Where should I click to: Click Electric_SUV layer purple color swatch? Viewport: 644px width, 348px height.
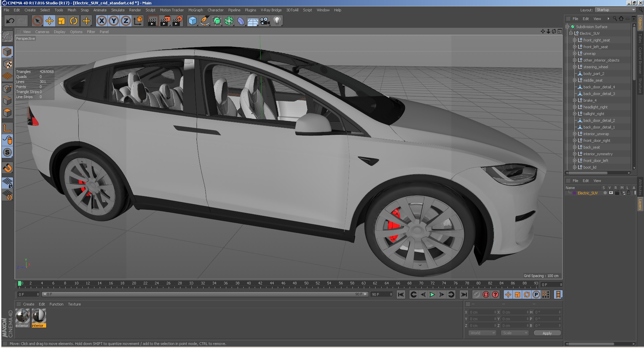click(574, 193)
